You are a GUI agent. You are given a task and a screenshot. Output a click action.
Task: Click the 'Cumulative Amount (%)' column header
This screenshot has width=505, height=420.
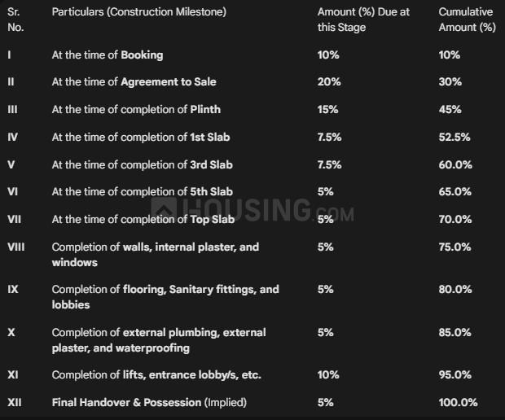[x=467, y=20]
